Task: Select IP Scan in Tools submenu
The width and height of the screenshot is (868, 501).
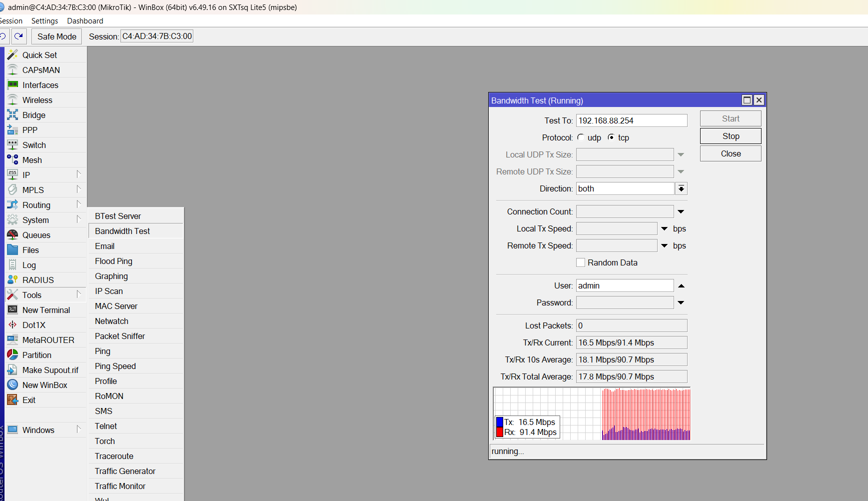Action: pos(136,291)
